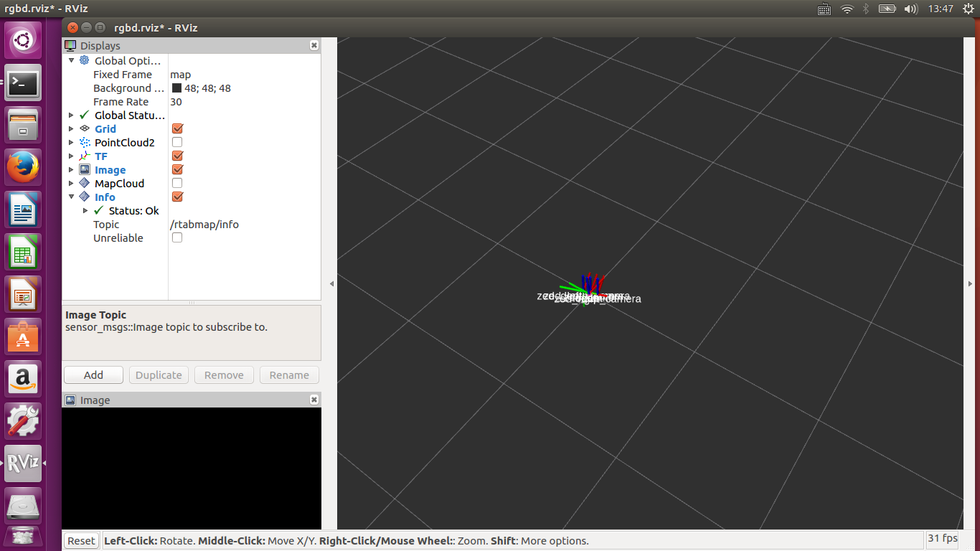
Task: Click the Image display icon in tree
Action: point(85,170)
